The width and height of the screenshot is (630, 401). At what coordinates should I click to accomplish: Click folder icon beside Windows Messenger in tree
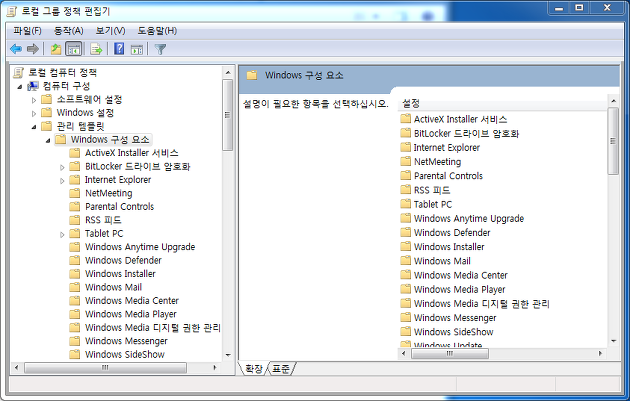tap(75, 341)
